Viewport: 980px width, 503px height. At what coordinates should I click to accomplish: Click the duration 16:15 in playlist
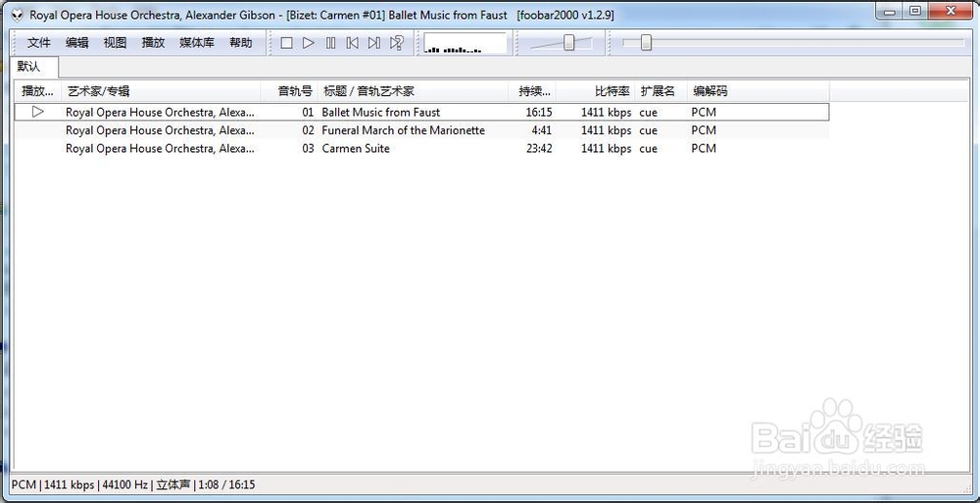(539, 113)
